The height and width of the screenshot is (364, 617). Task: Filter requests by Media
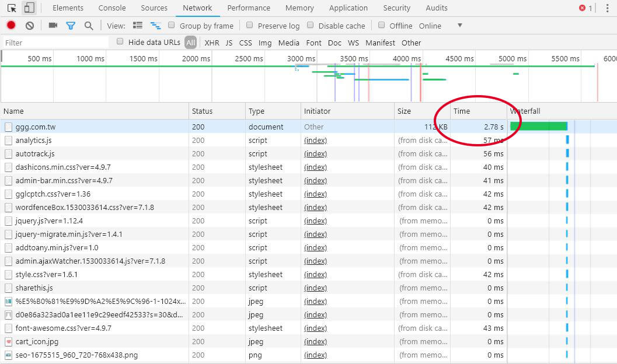click(x=289, y=43)
